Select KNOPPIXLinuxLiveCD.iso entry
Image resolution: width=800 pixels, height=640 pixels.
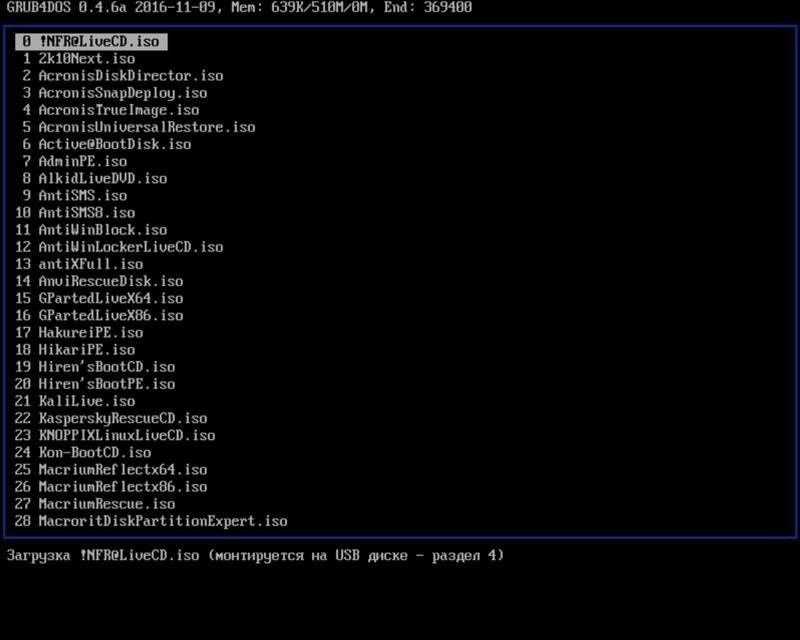(x=115, y=435)
